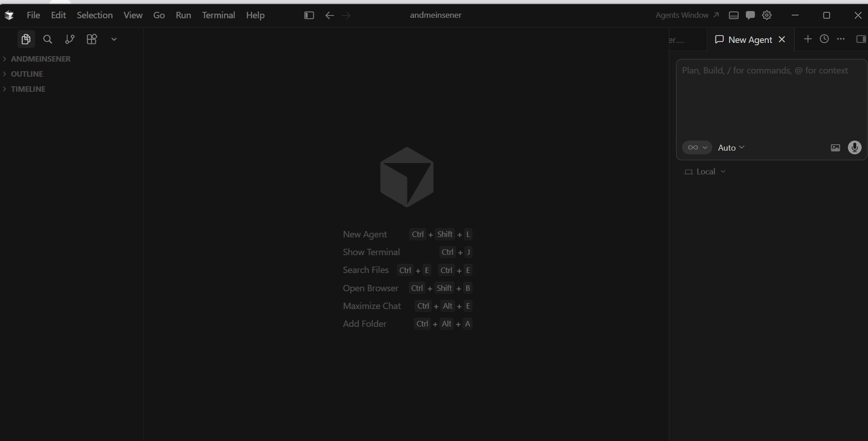
Task: Open the Source Control branch icon
Action: 69,39
